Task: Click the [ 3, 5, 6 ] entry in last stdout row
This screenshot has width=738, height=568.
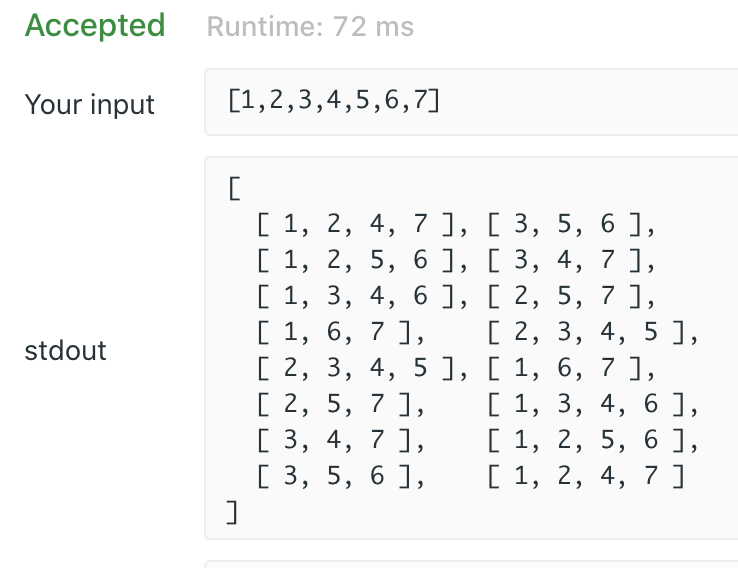Action: pyautogui.click(x=334, y=476)
